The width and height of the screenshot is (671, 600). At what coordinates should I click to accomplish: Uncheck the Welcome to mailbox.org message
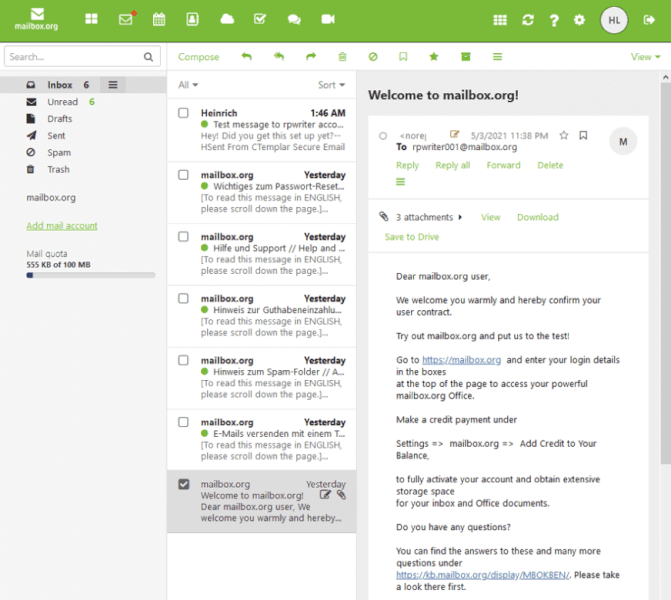pyautogui.click(x=184, y=484)
